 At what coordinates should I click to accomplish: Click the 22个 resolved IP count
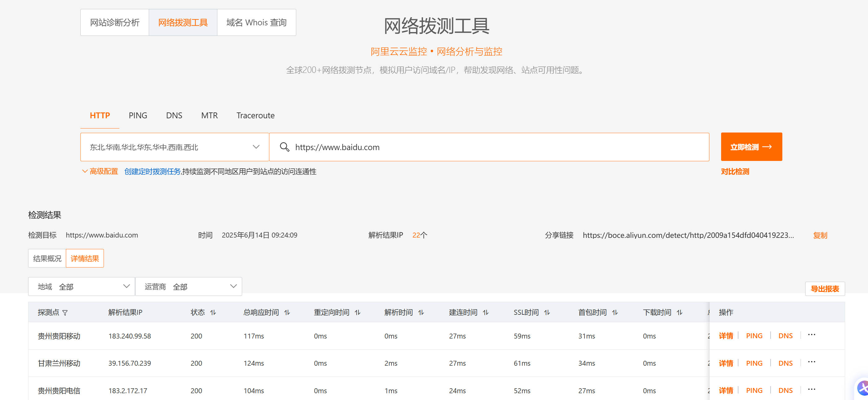tap(420, 235)
